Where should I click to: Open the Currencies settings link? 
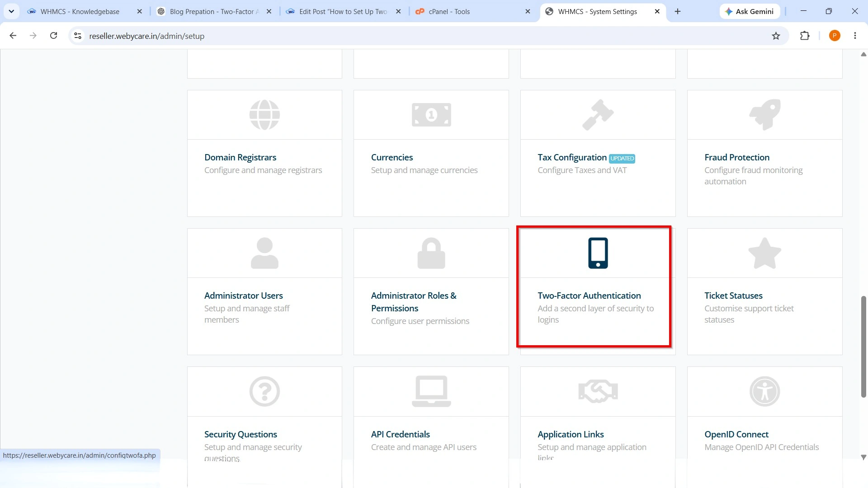pyautogui.click(x=392, y=157)
